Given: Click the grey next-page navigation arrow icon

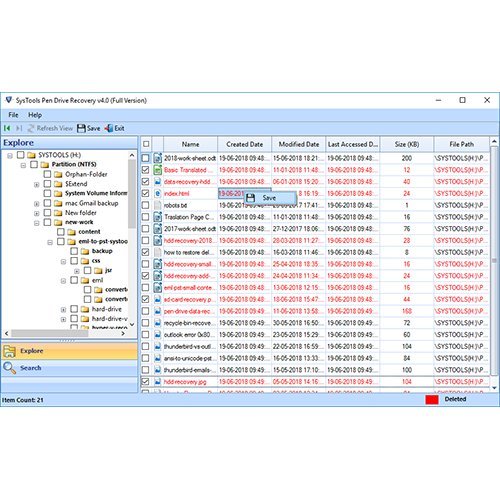Looking at the screenshot, I should point(19,128).
